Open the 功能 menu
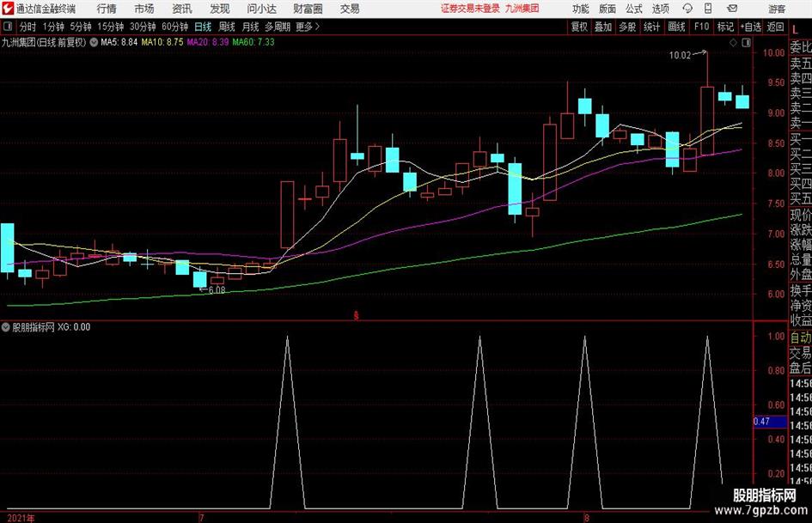The width and height of the screenshot is (812, 523). pyautogui.click(x=581, y=9)
